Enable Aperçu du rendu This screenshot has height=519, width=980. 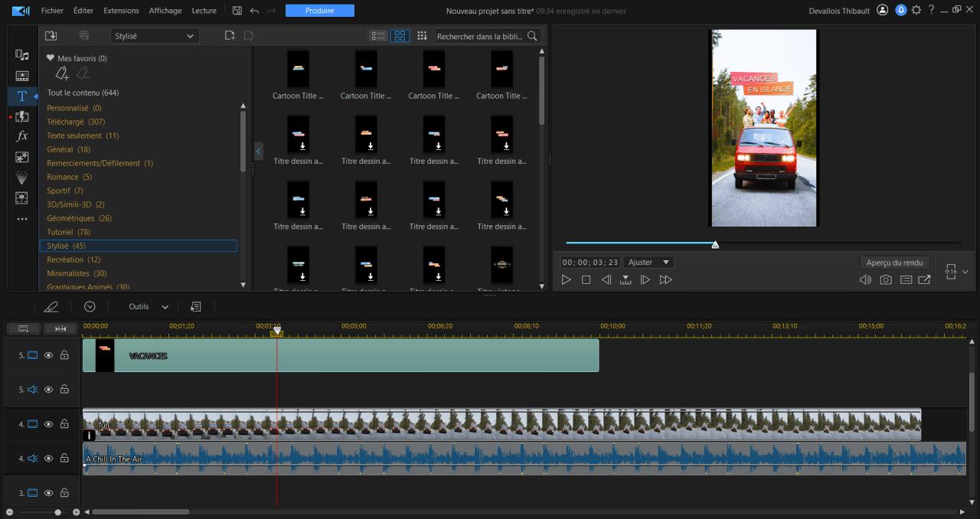click(x=893, y=262)
